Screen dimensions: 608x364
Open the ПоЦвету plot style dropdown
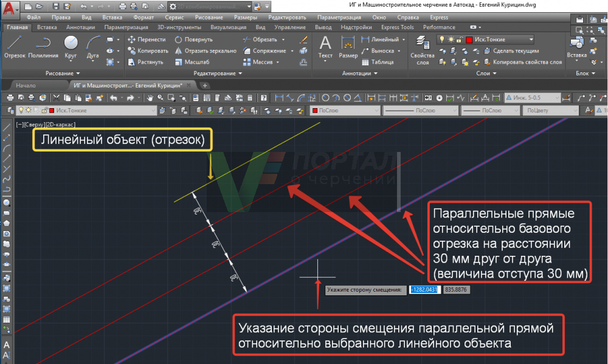[551, 111]
